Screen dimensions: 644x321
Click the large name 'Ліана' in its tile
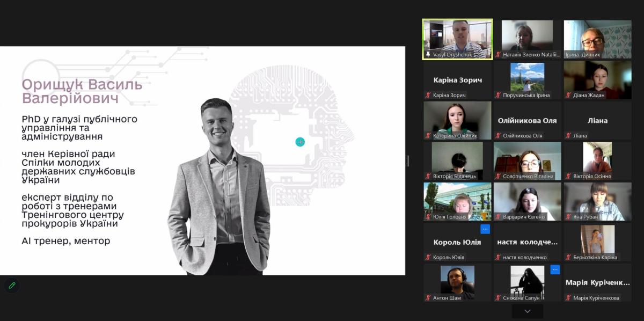point(597,121)
